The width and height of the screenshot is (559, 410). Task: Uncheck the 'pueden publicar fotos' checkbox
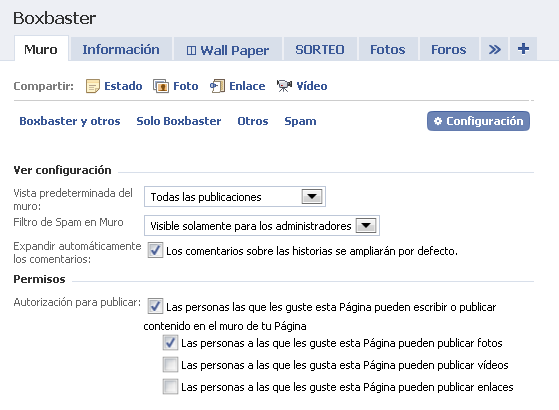(170, 343)
